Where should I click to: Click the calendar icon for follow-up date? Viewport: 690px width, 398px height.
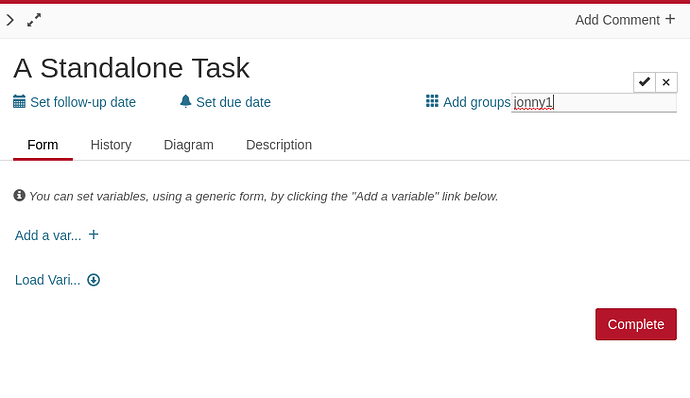tap(19, 102)
